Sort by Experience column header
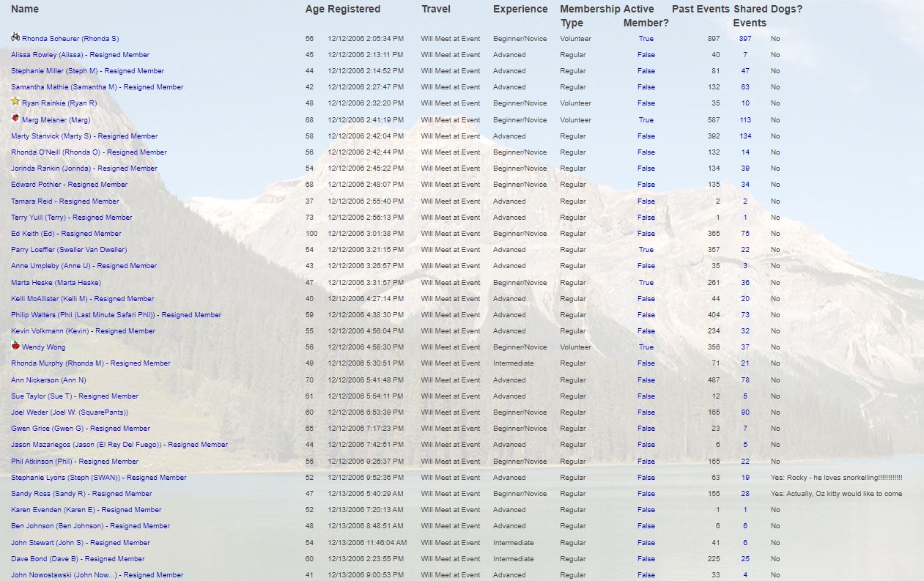 (520, 10)
